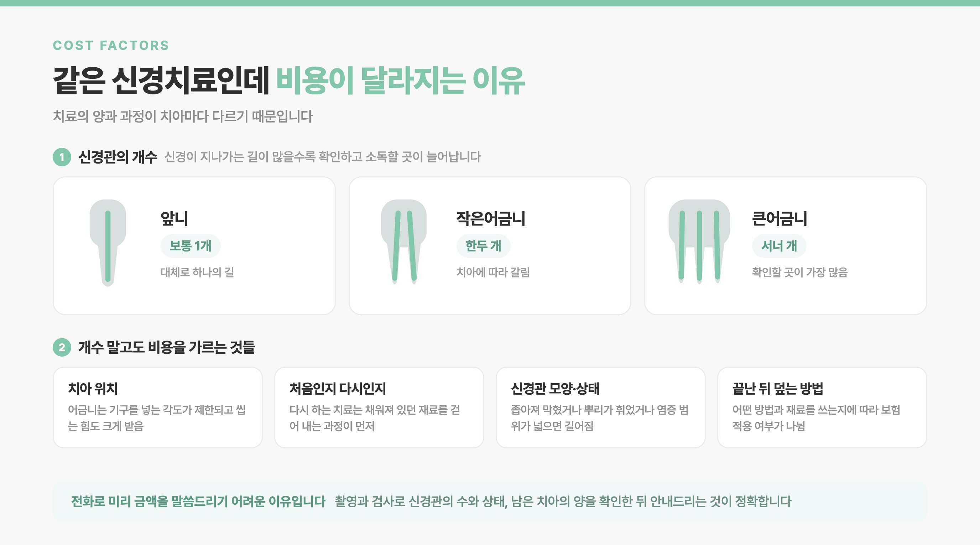Screen dimensions: 980x545
Task: Click the green number 1 section badge
Action: tap(62, 157)
